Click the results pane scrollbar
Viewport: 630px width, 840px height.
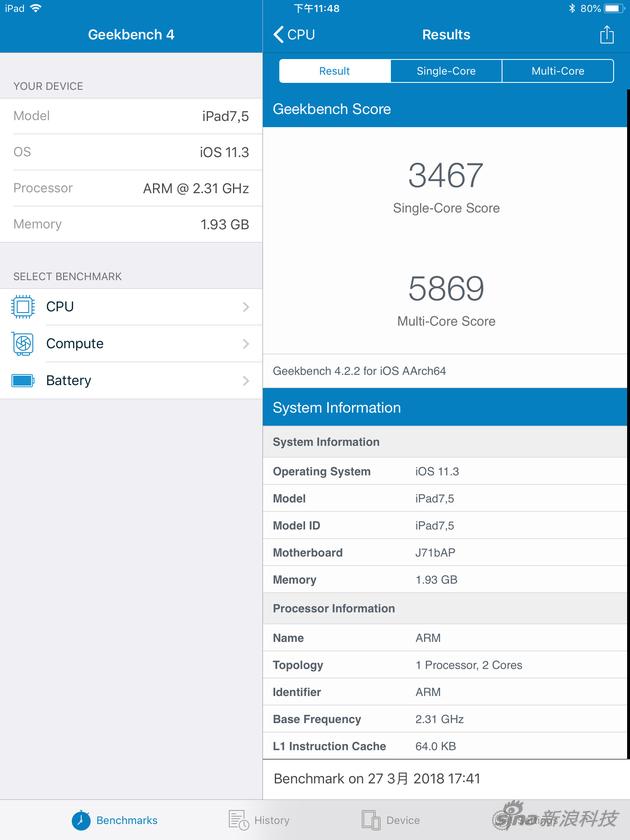click(628, 424)
